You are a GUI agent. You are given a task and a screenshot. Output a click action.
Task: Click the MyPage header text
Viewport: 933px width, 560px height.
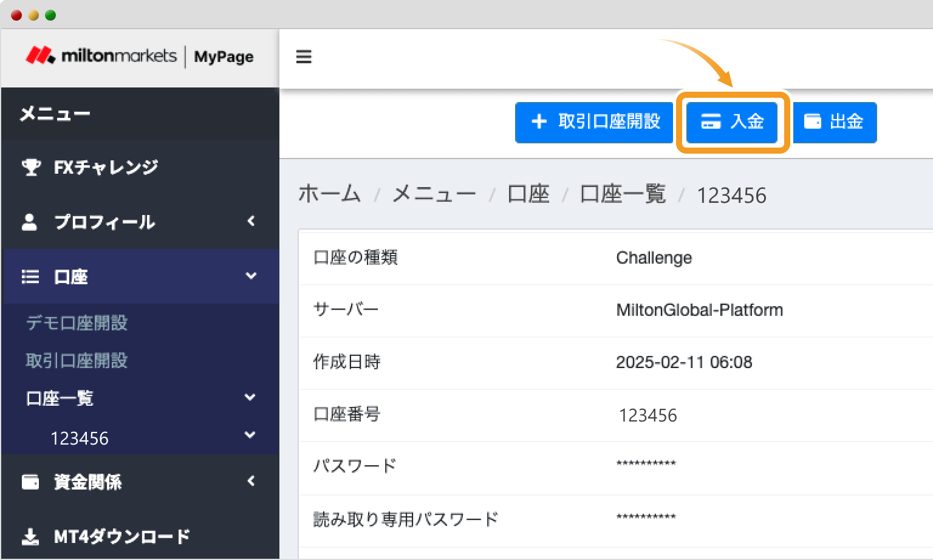[x=224, y=57]
